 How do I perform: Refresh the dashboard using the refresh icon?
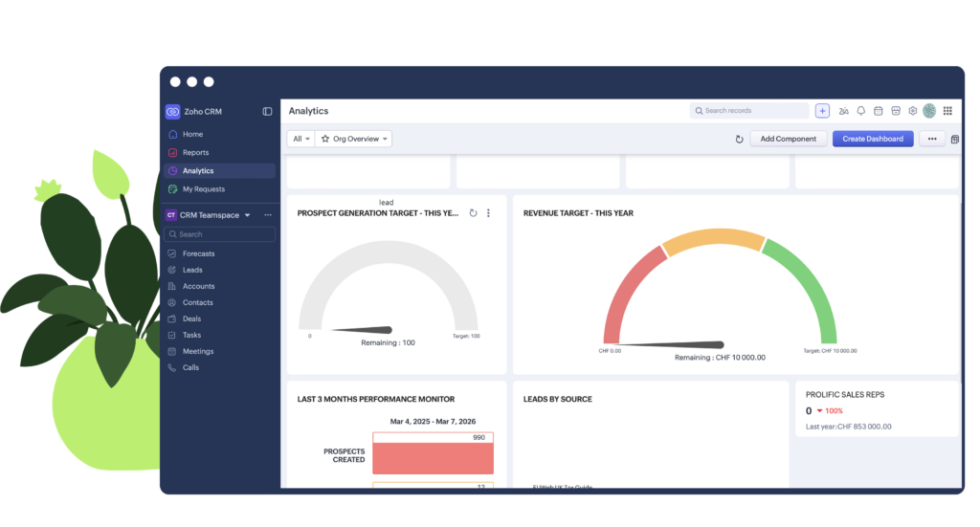point(740,140)
